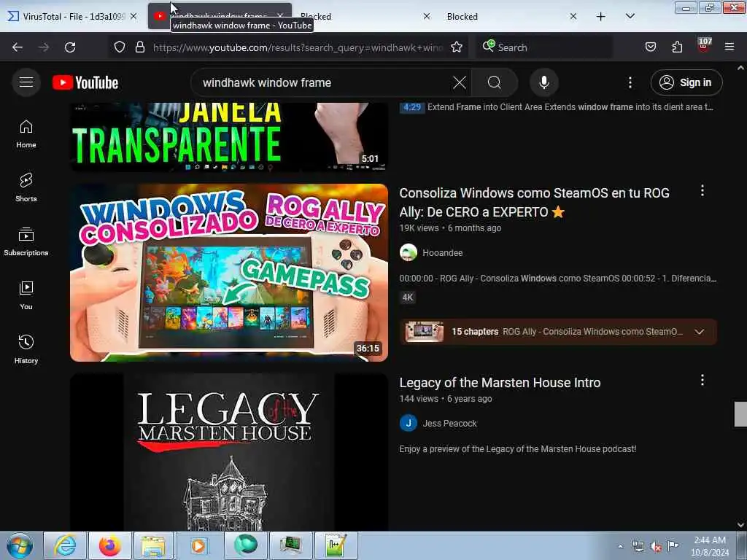Screen dimensions: 747x560
Task: Open Shorts in the YouTube sidebar
Action: pyautogui.click(x=26, y=187)
